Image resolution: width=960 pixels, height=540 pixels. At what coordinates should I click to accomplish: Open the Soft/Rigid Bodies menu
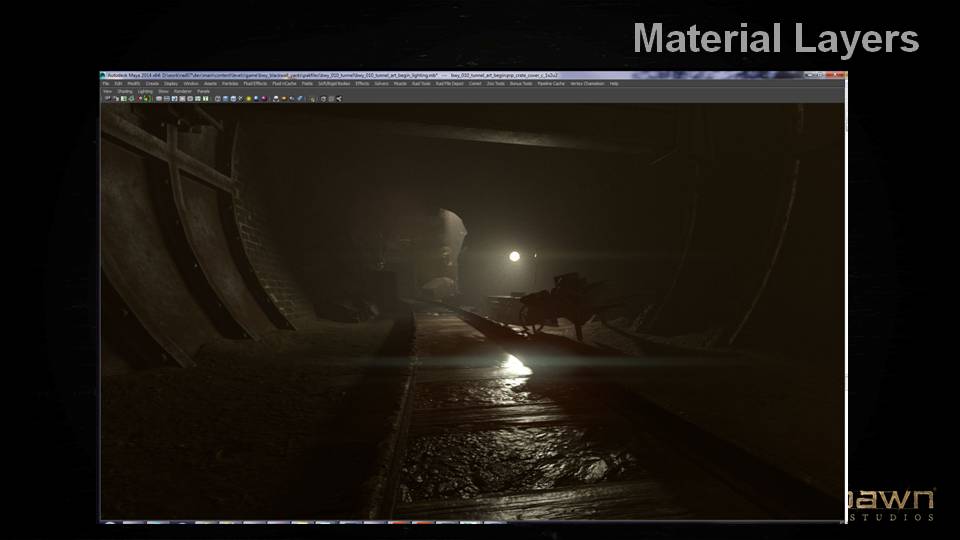pos(334,84)
